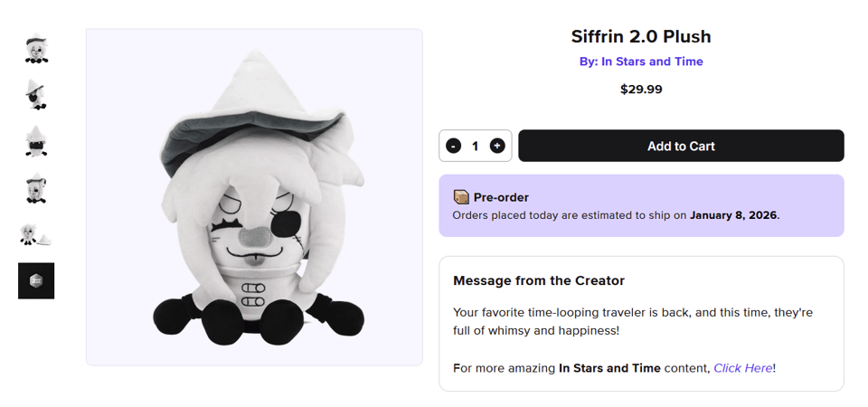Click the $29.99 price text
Image resolution: width=868 pixels, height=407 pixels.
click(641, 89)
